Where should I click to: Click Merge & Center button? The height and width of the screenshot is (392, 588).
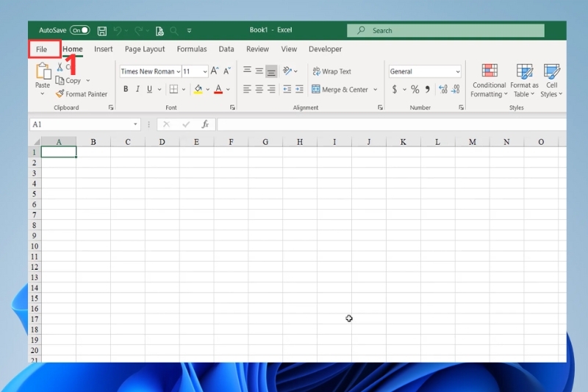[340, 89]
